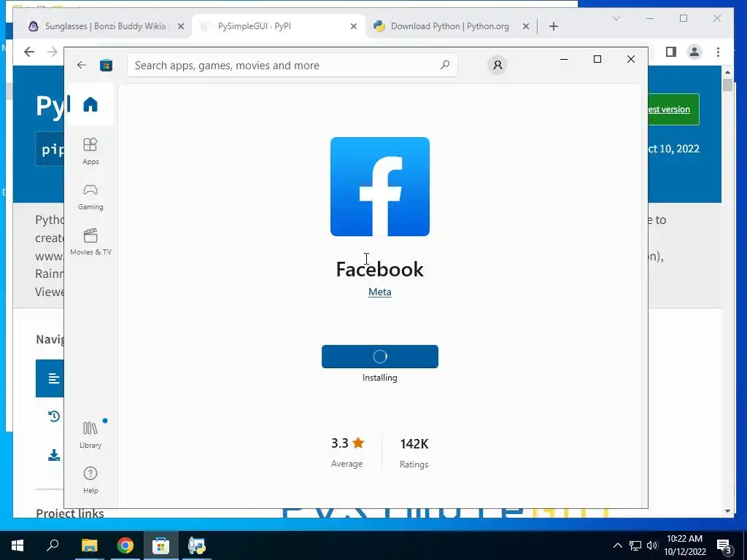
Task: Click the Installing progress button
Action: (379, 357)
